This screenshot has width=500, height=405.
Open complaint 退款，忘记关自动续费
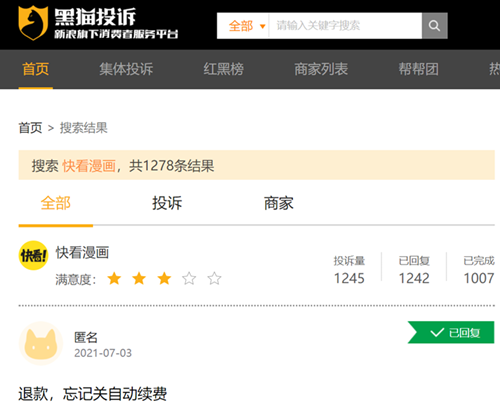pos(93,394)
